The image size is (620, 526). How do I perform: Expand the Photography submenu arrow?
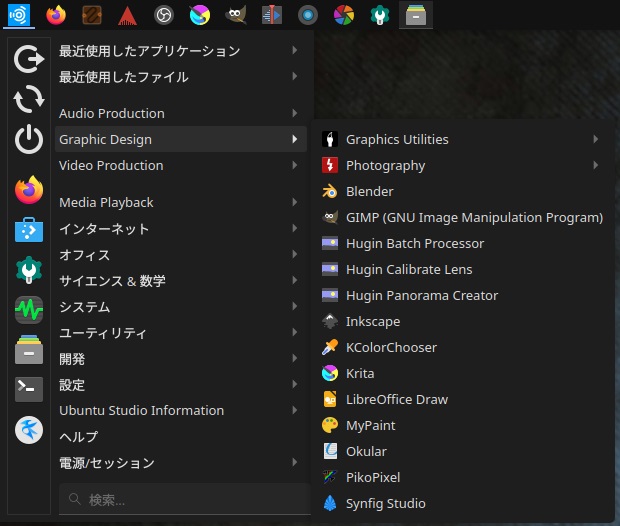point(595,165)
